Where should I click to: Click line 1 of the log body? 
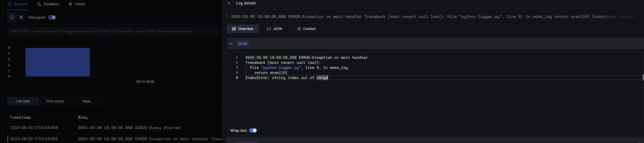coord(306,58)
